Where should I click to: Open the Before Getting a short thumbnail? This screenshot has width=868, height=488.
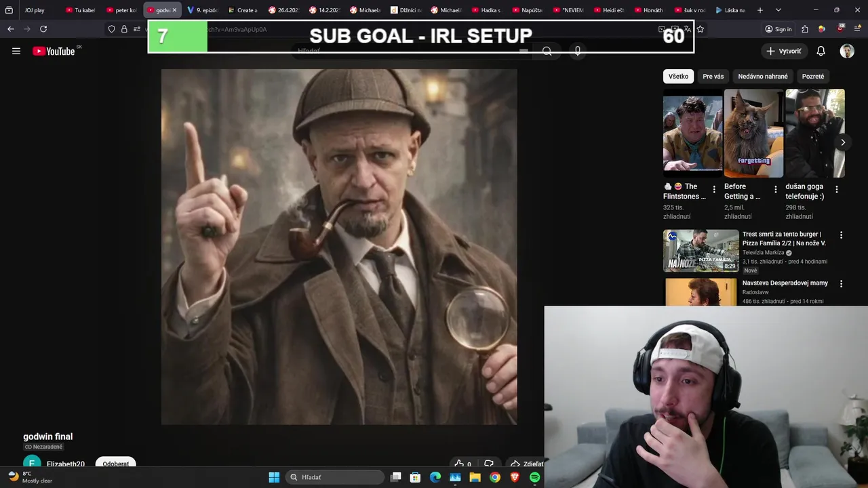(753, 134)
